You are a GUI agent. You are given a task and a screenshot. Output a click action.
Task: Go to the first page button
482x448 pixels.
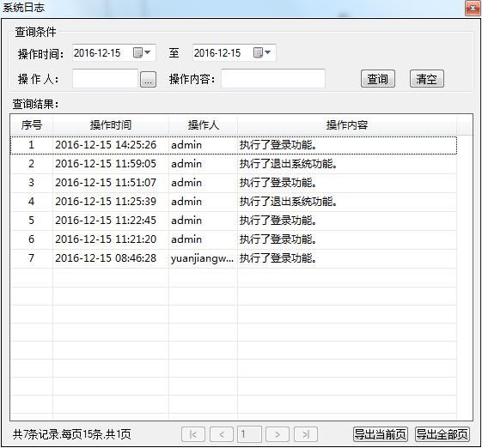click(193, 434)
